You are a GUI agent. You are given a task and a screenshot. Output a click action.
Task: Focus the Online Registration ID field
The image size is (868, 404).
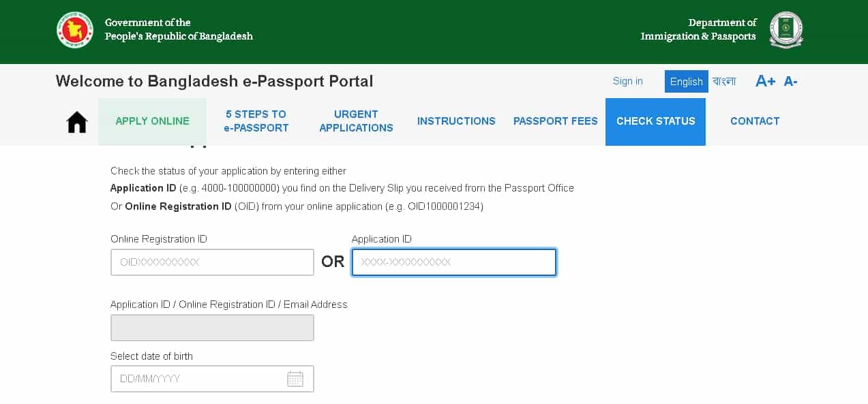(x=212, y=262)
